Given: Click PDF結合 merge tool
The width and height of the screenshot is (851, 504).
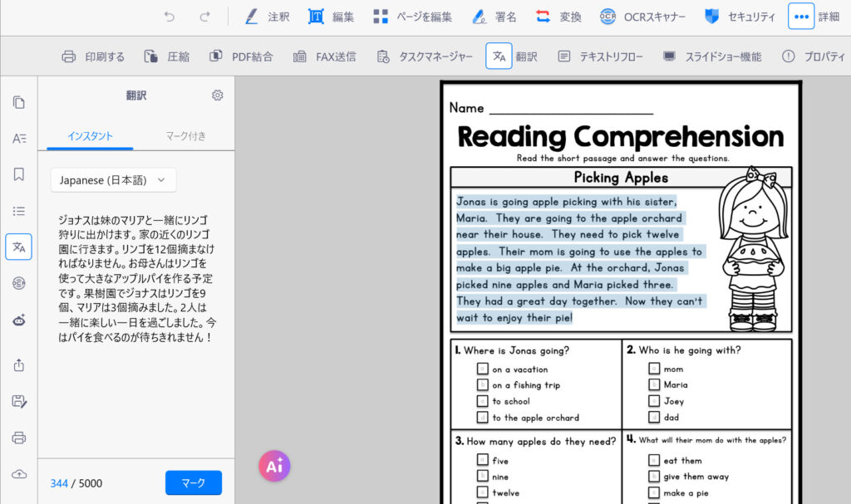Looking at the screenshot, I should pyautogui.click(x=241, y=56).
